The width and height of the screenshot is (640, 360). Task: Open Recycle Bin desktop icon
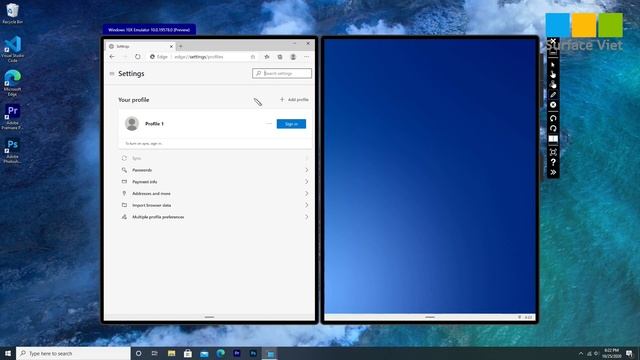click(x=13, y=13)
